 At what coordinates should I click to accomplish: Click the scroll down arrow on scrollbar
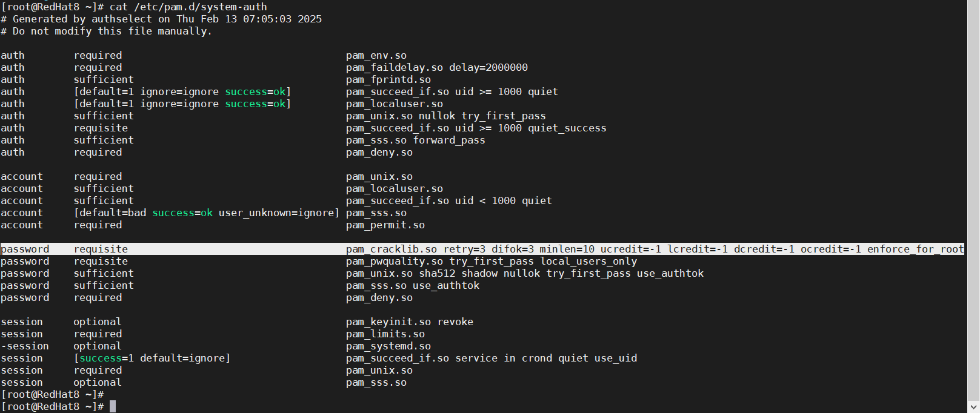coord(973,407)
